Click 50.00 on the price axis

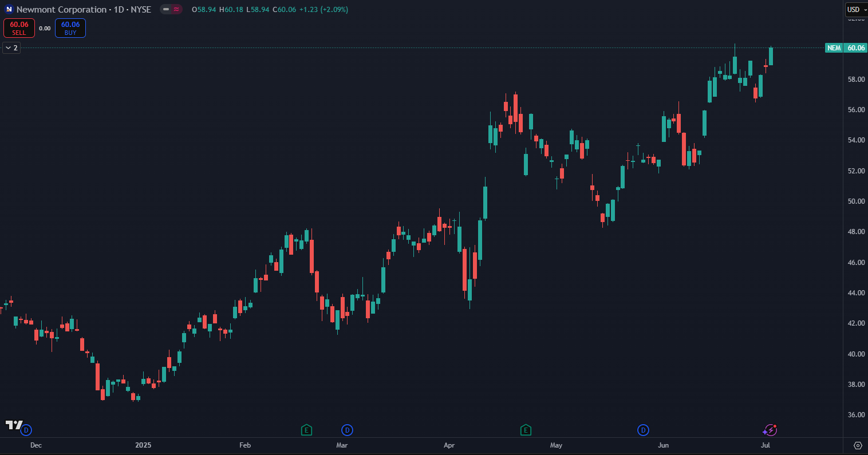tap(856, 201)
